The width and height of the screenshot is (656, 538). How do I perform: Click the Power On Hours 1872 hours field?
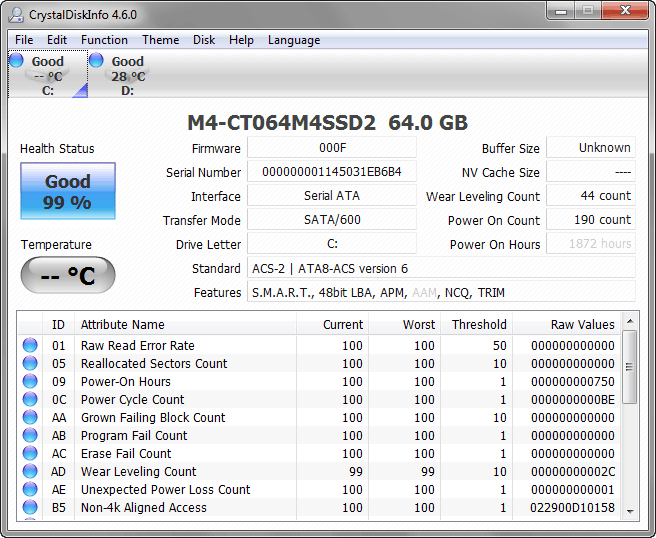coord(591,243)
